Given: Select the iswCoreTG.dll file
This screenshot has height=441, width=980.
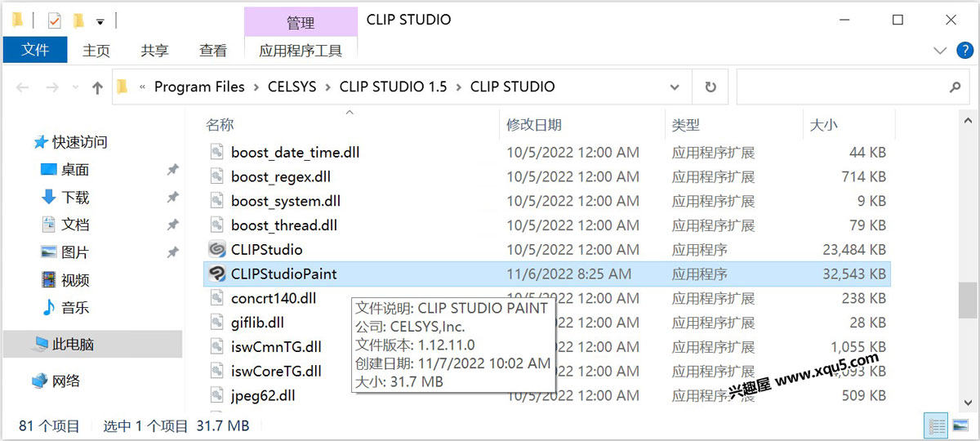Looking at the screenshot, I should (276, 371).
